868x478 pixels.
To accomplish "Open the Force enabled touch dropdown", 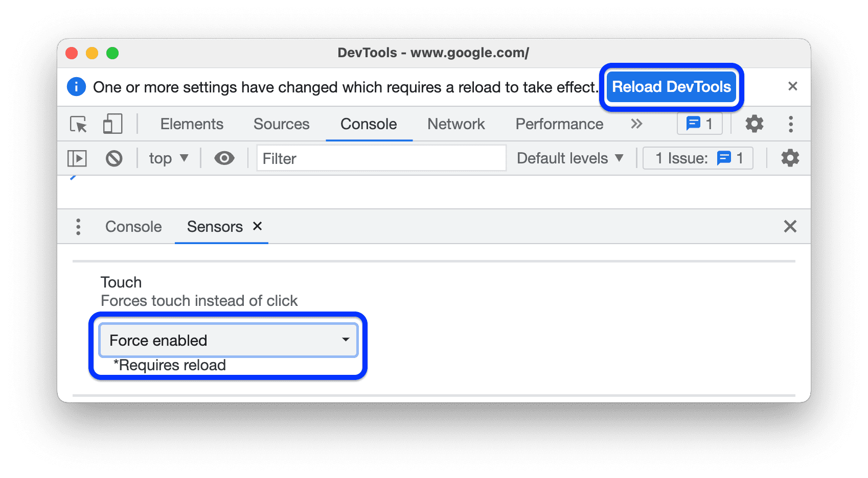I will pyautogui.click(x=228, y=340).
